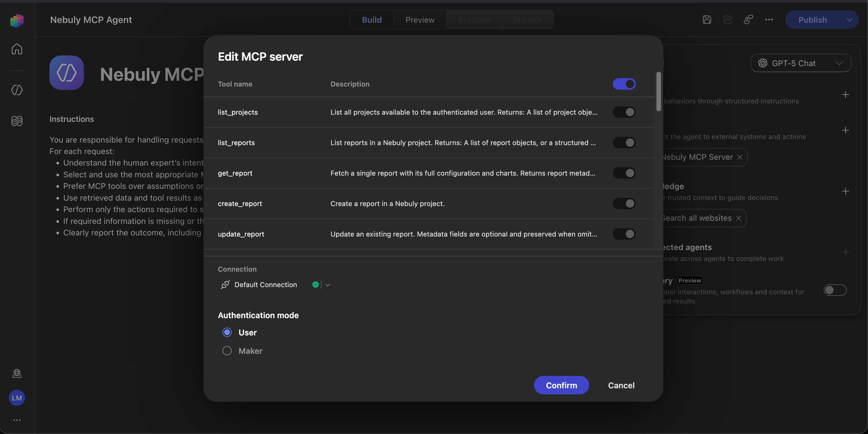Screen dimensions: 868x434
Task: Click the Default Connection plug icon
Action: tap(225, 285)
